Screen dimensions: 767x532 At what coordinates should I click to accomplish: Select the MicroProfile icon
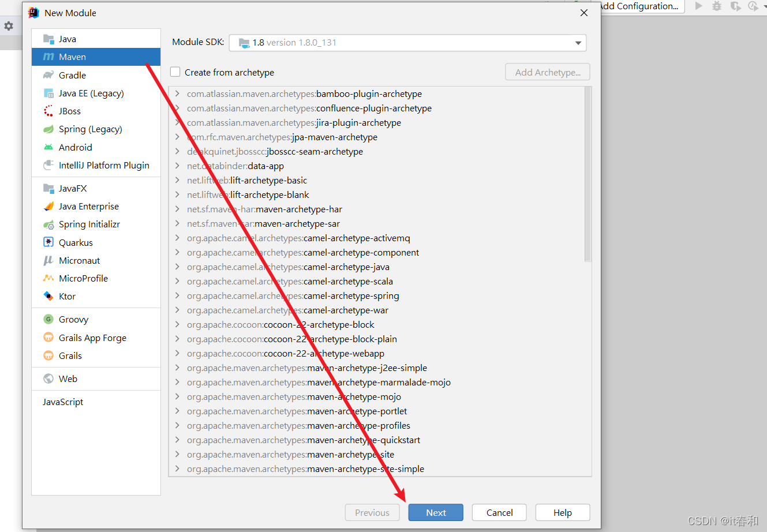click(x=48, y=279)
